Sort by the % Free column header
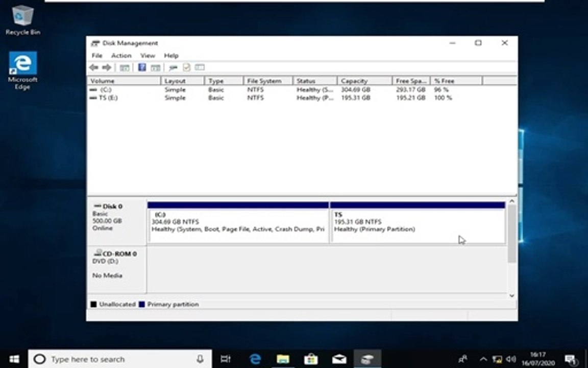 [456, 81]
